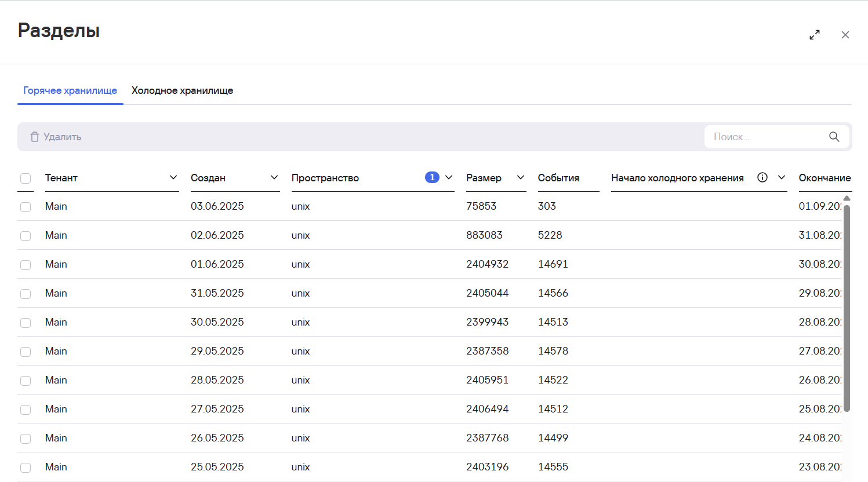Click the Разделы heading

[x=59, y=31]
